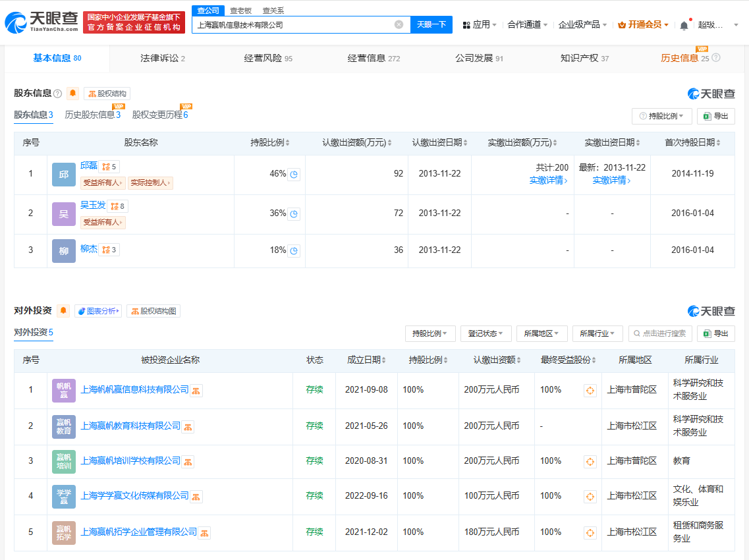Click help question mark beside 股东信息 title
The width and height of the screenshot is (749, 560).
point(58,94)
